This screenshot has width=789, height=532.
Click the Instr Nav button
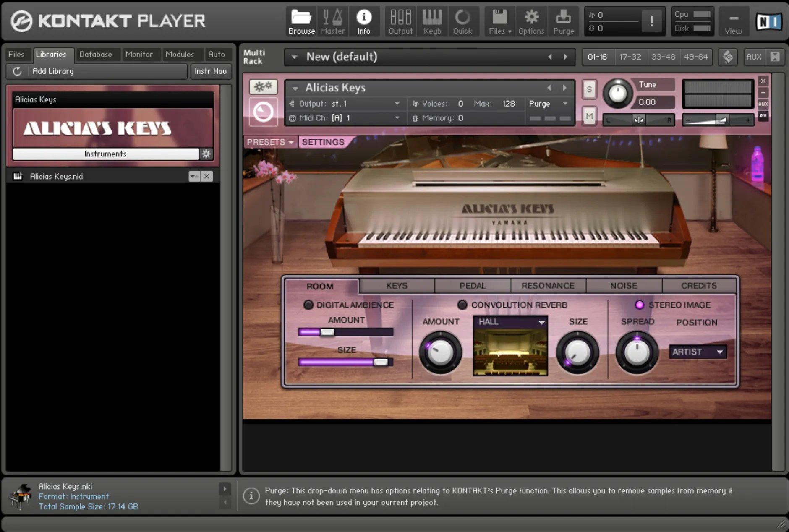pos(211,71)
